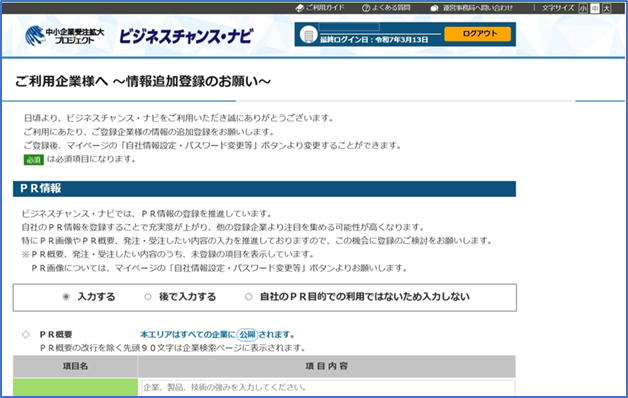
Task: Open the よくある質問 link
Action: click(391, 8)
